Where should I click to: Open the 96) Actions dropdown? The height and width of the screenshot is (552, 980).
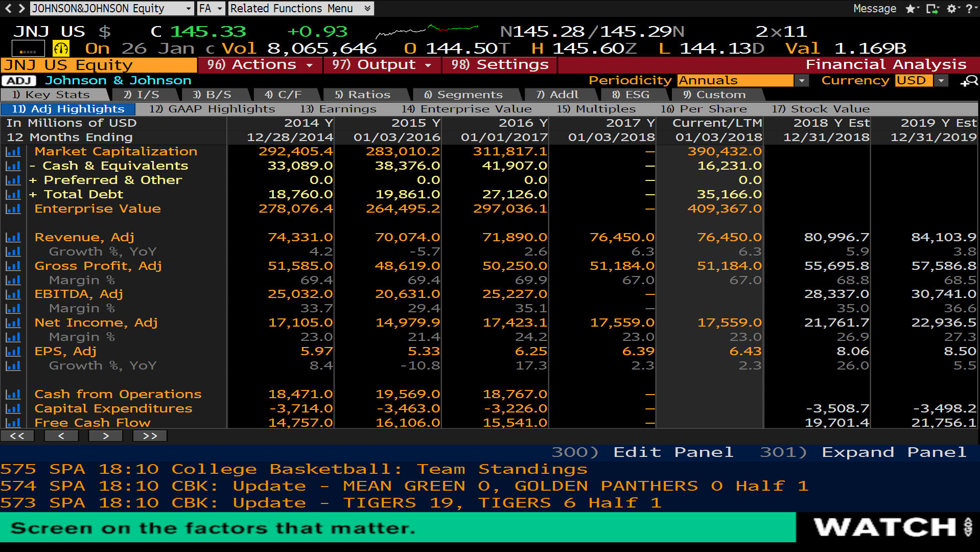(260, 65)
